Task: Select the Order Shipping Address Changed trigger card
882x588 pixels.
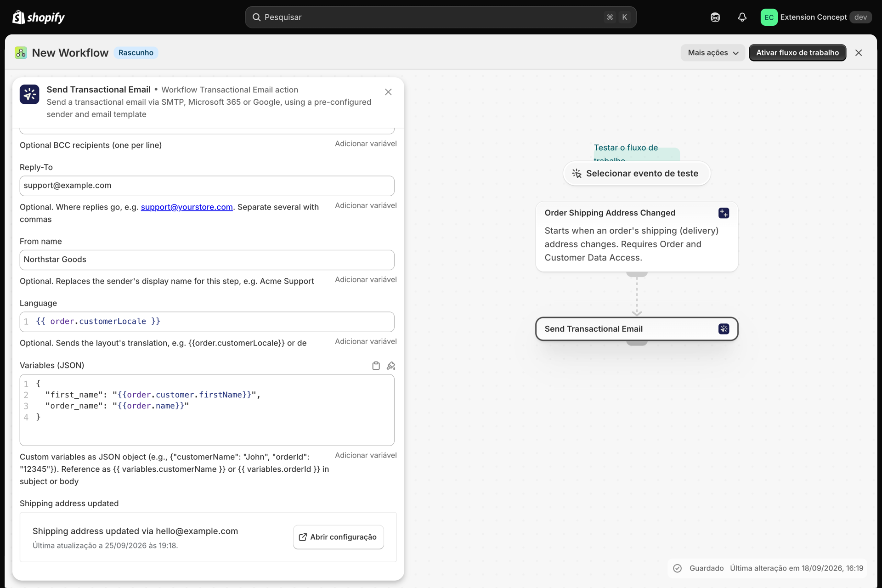Action: [x=637, y=236]
